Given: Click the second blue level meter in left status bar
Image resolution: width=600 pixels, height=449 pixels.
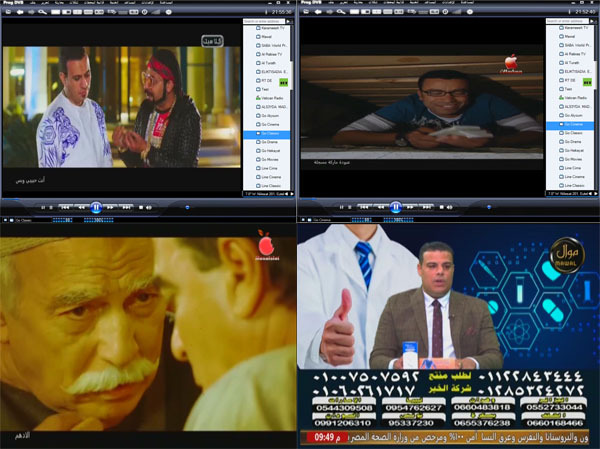Looking at the screenshot, I should point(99,220).
